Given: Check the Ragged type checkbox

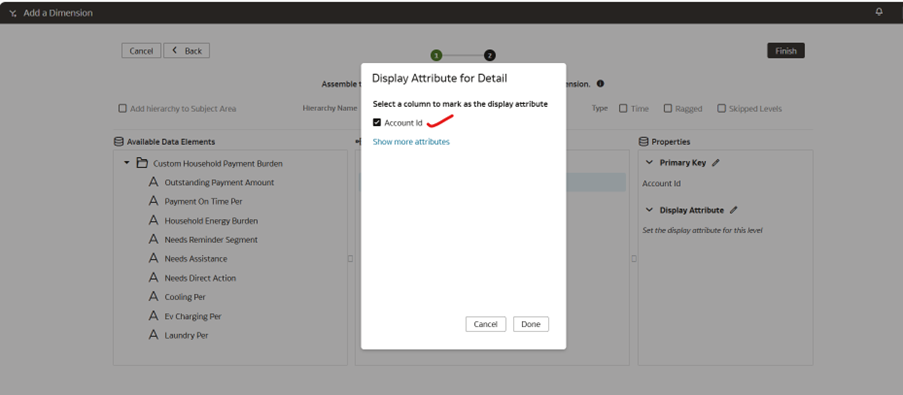Looking at the screenshot, I should point(668,108).
